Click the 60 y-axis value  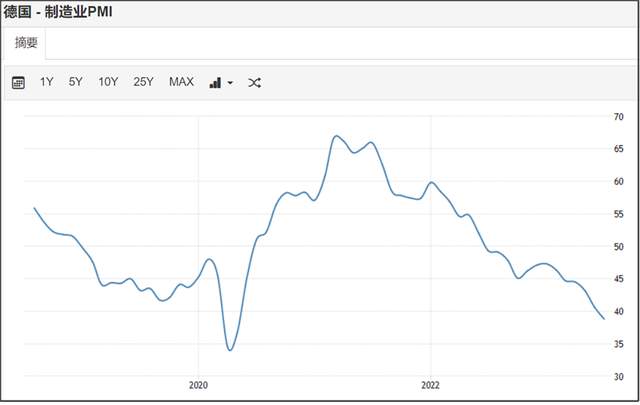click(619, 181)
